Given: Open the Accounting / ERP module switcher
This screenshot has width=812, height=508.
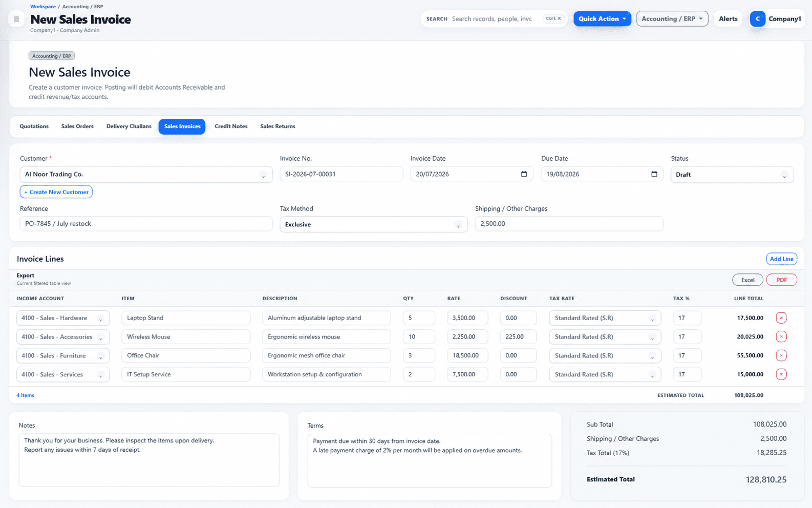Looking at the screenshot, I should tap(672, 19).
